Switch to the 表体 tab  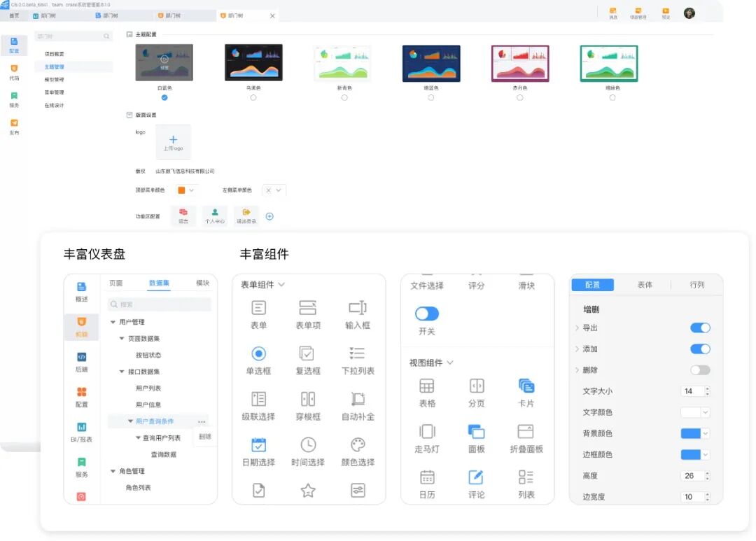[645, 284]
